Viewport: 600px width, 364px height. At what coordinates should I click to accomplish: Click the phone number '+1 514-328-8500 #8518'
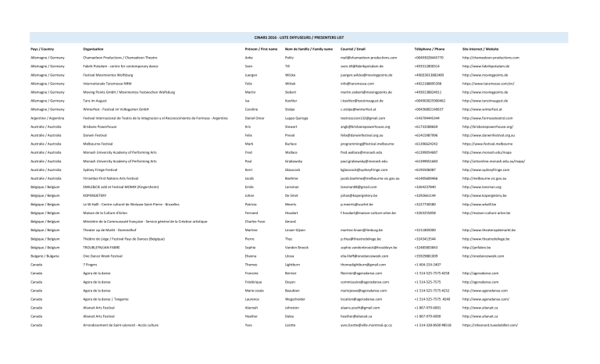(432, 325)
